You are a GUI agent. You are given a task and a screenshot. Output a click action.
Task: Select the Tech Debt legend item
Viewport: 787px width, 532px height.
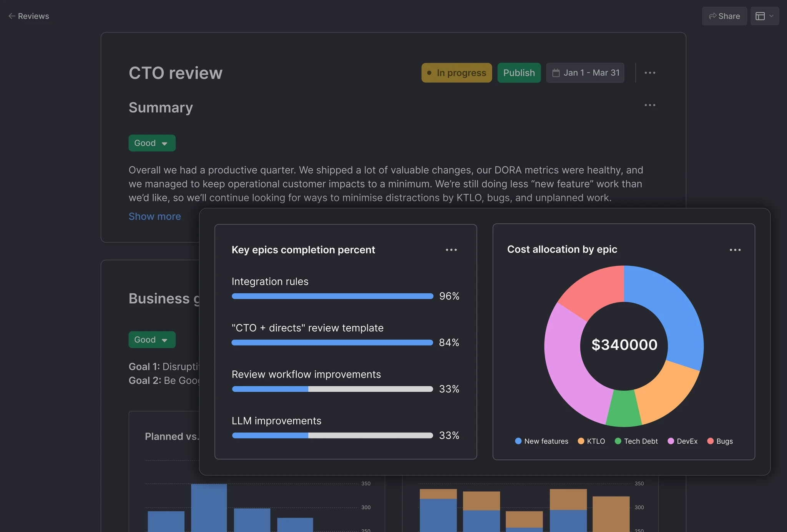[x=636, y=441]
